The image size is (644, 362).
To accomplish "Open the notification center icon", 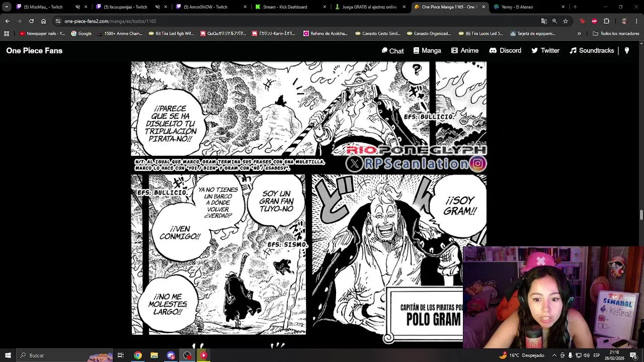I will (633, 355).
